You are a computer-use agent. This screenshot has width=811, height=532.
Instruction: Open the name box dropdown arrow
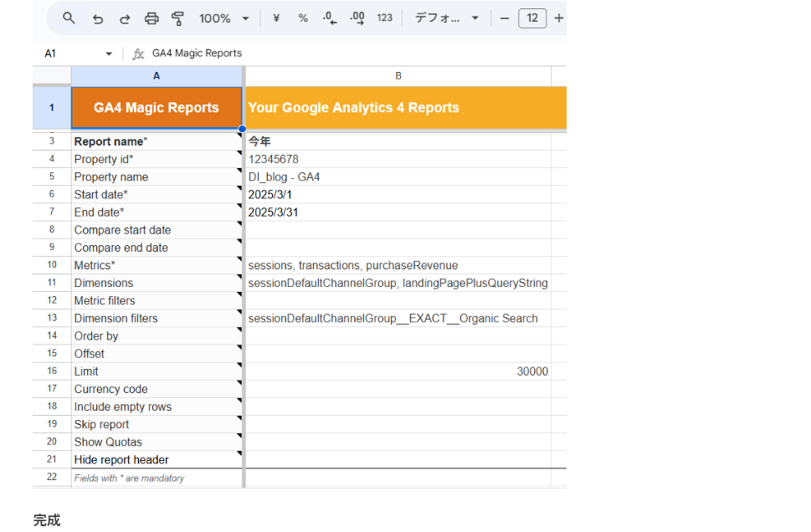click(x=109, y=54)
